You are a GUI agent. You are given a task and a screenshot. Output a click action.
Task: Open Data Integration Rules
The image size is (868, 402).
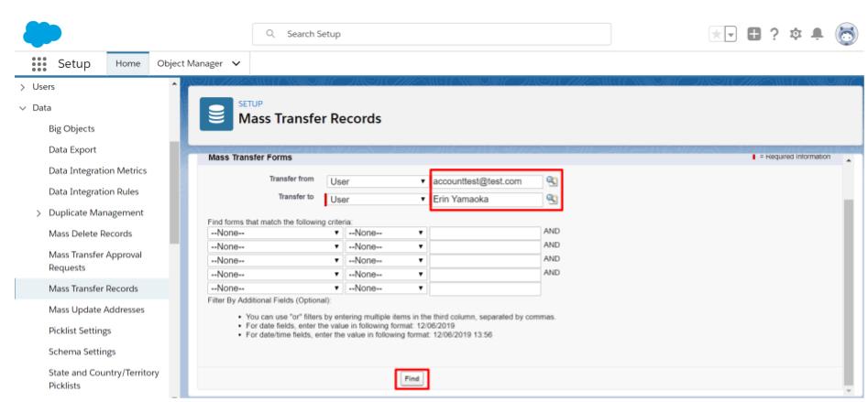click(x=93, y=192)
